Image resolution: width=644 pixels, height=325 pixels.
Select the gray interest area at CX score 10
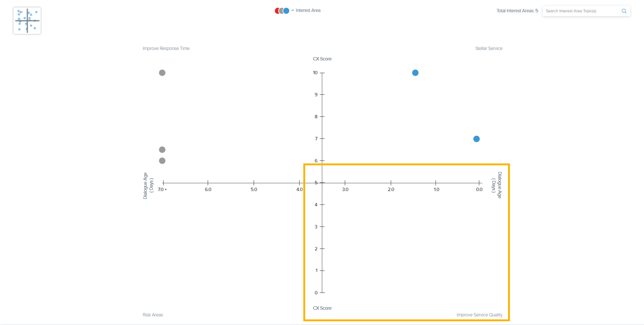point(162,73)
